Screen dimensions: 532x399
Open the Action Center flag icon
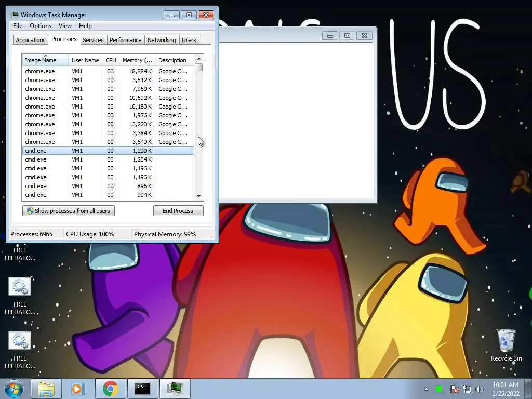pyautogui.click(x=454, y=389)
